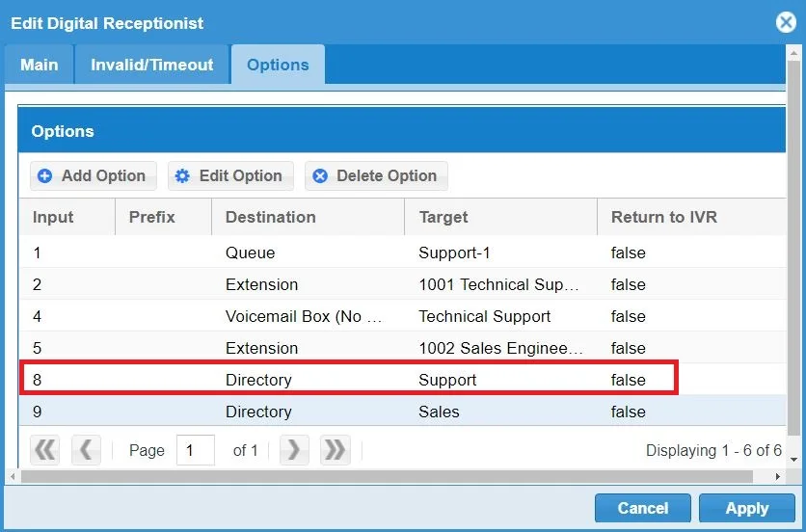
Task: Click the Add Option button
Action: (94, 175)
